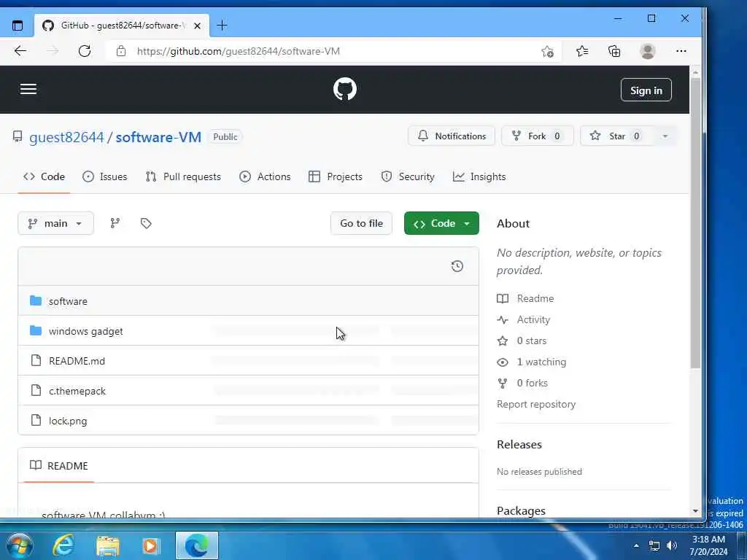Viewport: 747px width, 560px height.
Task: Go back using the browser back arrow
Action: (x=20, y=51)
